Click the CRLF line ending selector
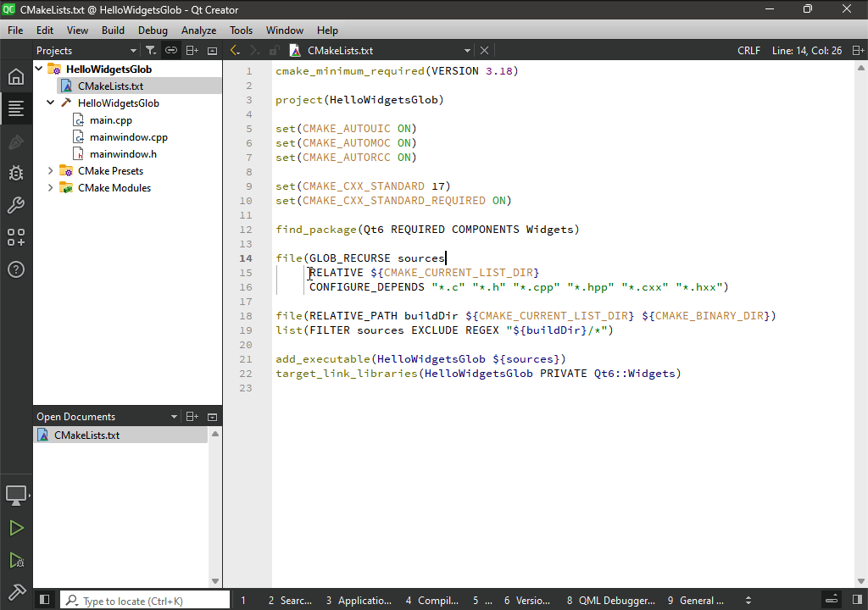This screenshot has width=868, height=610. pos(748,51)
